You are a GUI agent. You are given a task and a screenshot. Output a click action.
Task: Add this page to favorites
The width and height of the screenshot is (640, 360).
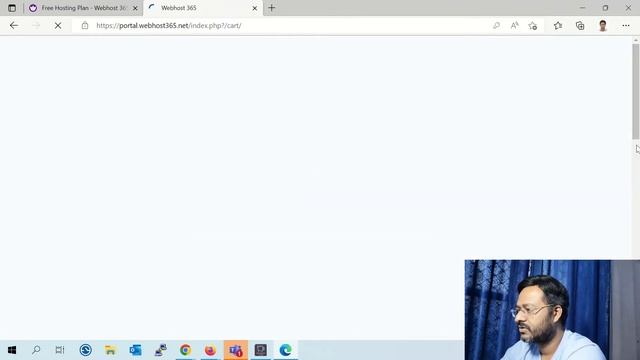[533, 26]
